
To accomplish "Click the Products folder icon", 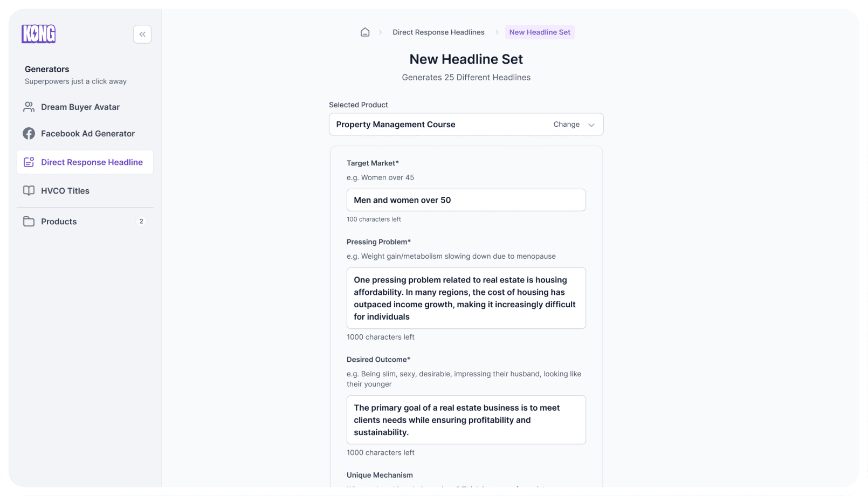I will coord(29,222).
